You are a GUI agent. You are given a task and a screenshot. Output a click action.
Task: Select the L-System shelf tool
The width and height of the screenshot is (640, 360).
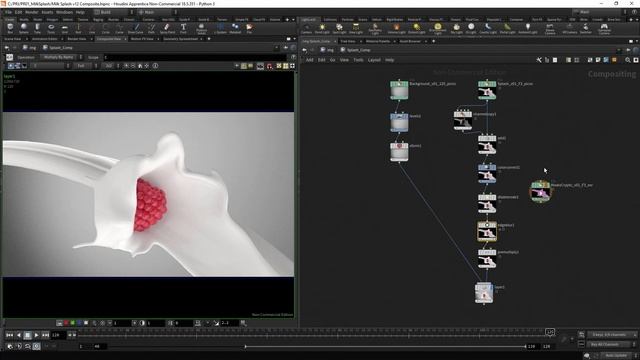pos(220,28)
